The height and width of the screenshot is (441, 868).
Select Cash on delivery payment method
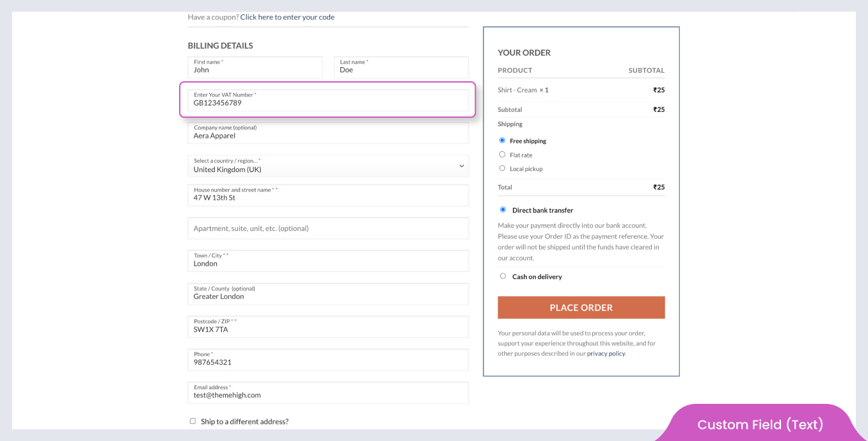[x=503, y=276]
